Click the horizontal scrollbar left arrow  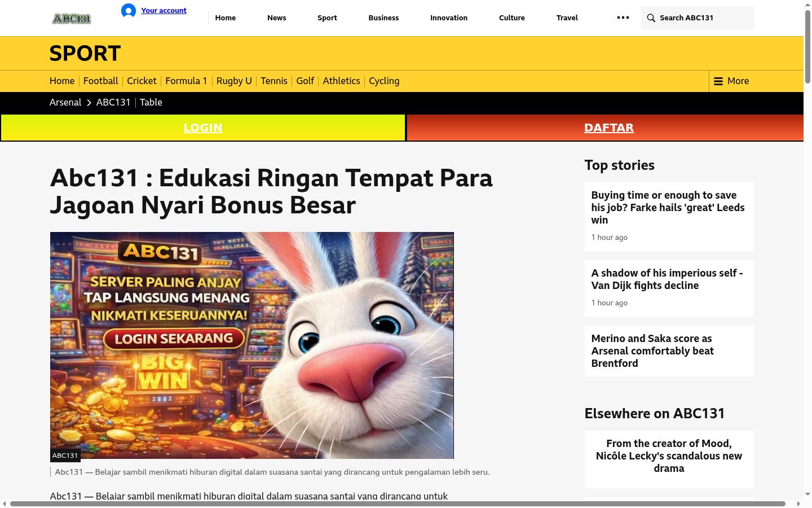tap(5, 503)
